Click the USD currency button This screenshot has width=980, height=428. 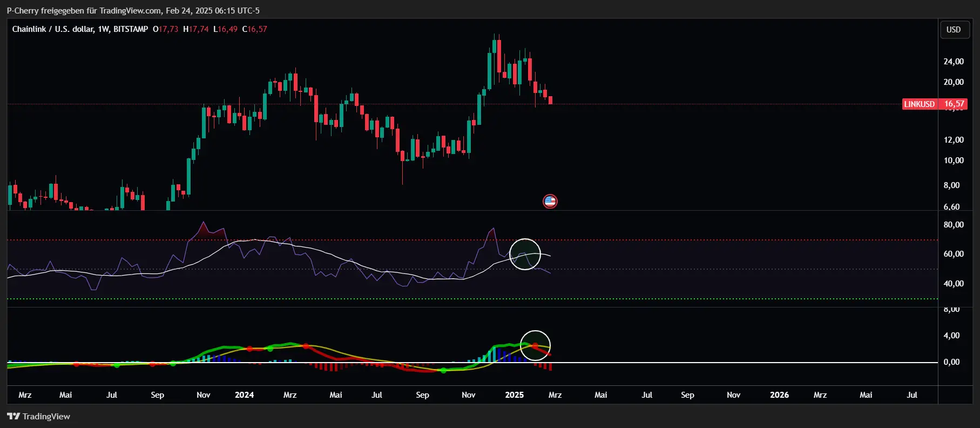coord(954,30)
